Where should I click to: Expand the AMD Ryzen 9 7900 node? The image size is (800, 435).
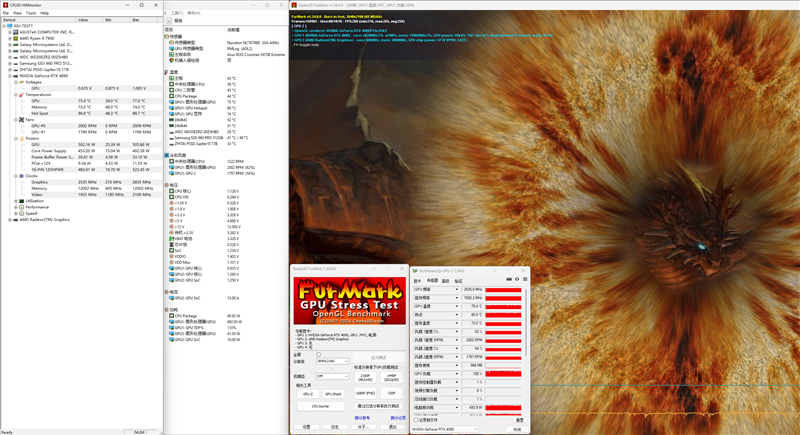(x=10, y=38)
